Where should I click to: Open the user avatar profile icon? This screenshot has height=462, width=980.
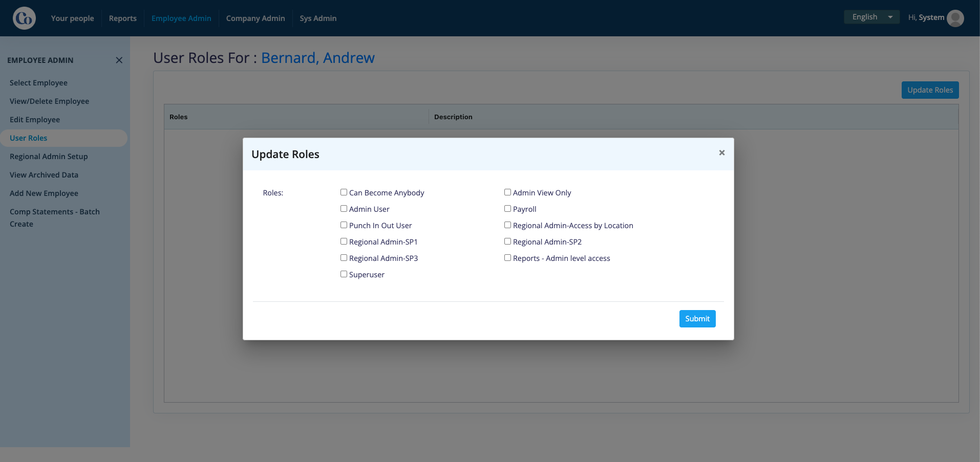point(955,18)
